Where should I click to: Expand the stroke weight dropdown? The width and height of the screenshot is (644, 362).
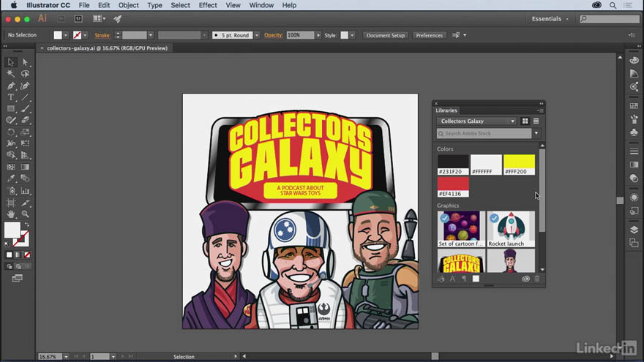tap(151, 35)
